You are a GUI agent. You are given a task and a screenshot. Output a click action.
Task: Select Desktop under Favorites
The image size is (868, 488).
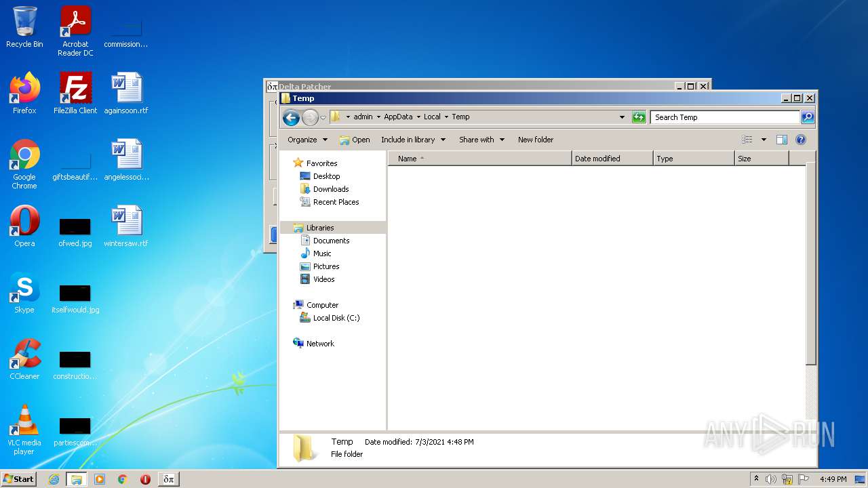(x=326, y=176)
